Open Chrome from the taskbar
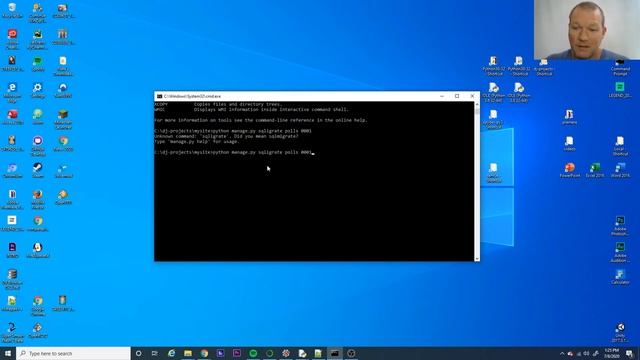640x360 pixels. 204,353
